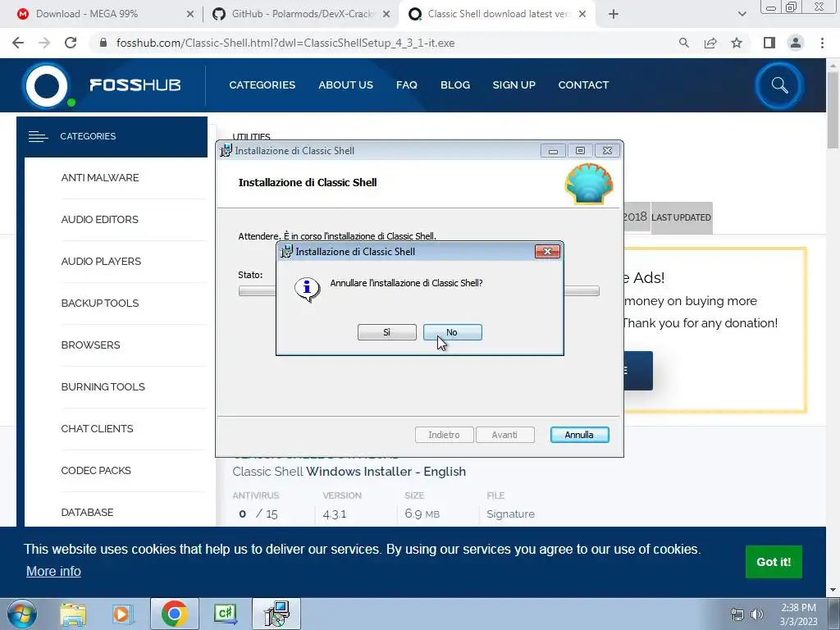Click Classic Shell Windows Installer - English link
This screenshot has width=840, height=630.
349,472
